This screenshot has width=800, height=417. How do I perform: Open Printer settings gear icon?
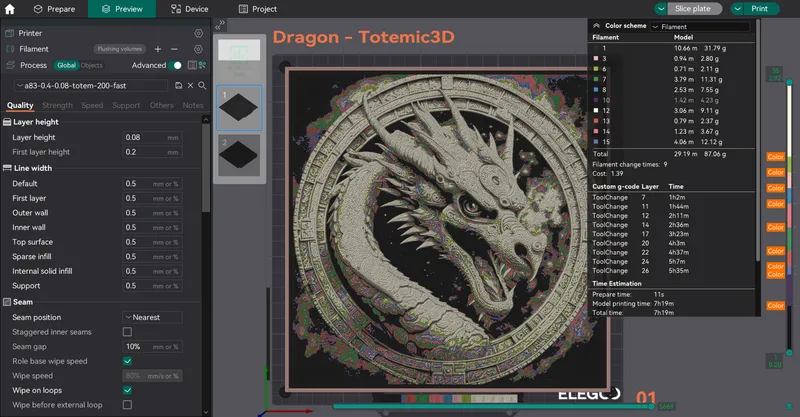coord(198,33)
